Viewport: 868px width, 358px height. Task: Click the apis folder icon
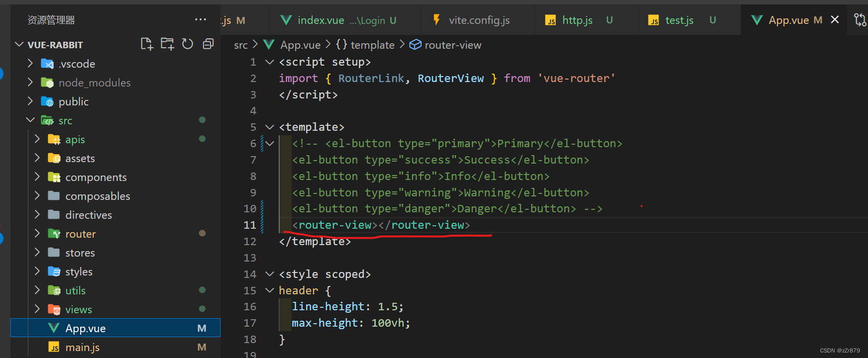tap(54, 139)
